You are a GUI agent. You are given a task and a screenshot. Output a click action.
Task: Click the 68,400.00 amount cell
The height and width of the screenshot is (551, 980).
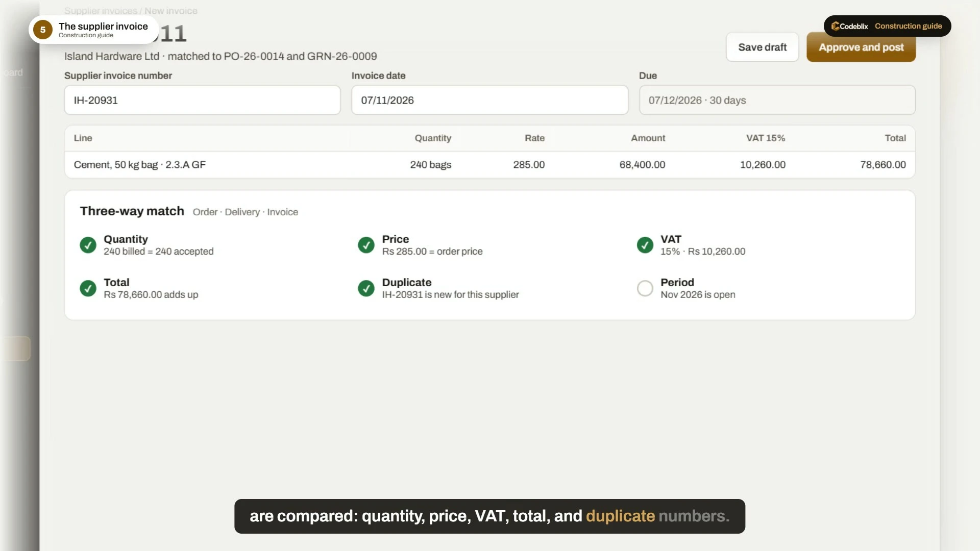[642, 165]
